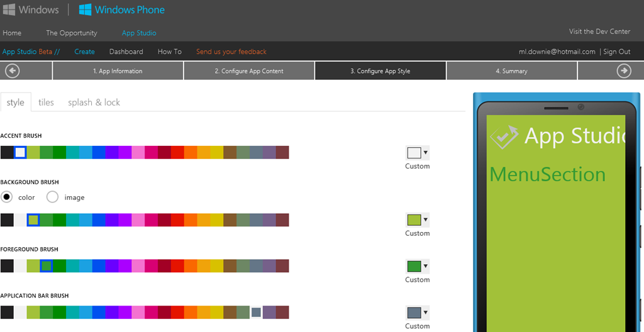Pick maroon swatch at end of Application Bar row

tap(282, 313)
